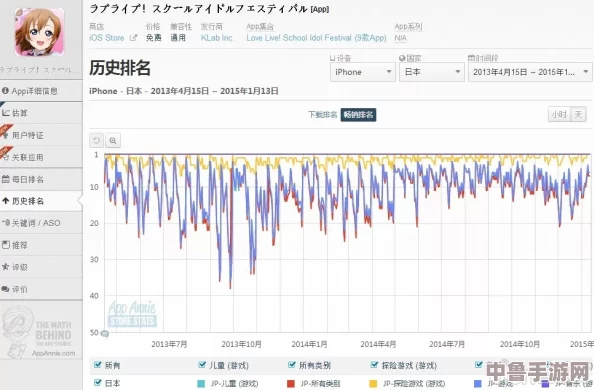Select the 天 granularity button

[x=578, y=114]
